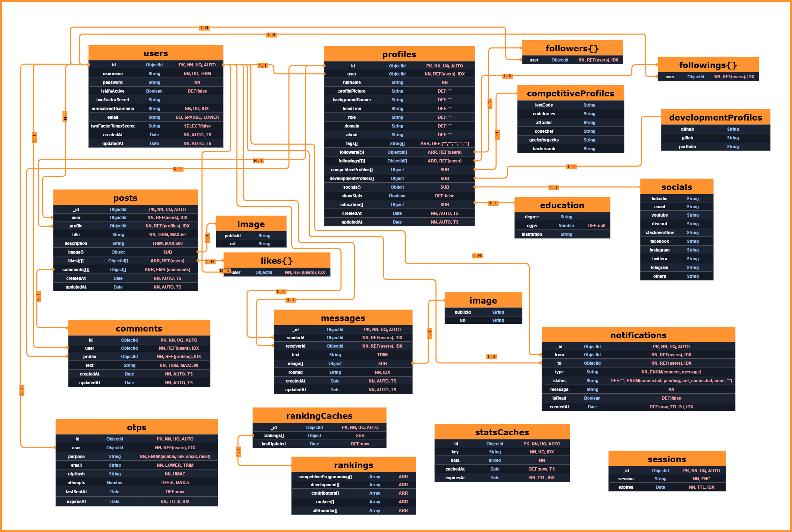Click the expires field in sessions table
The width and height of the screenshot is (792, 532).
tap(667, 487)
